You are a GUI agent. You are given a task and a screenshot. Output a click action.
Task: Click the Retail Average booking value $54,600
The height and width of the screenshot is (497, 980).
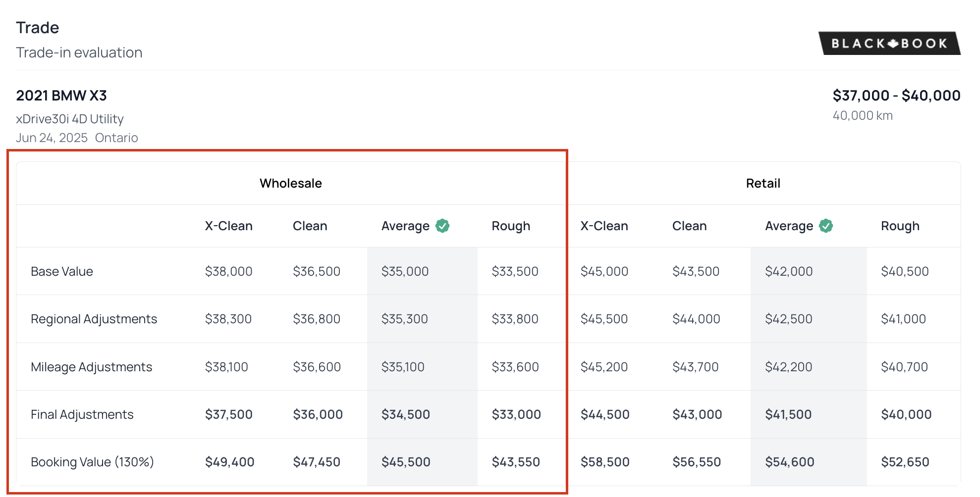pos(789,462)
